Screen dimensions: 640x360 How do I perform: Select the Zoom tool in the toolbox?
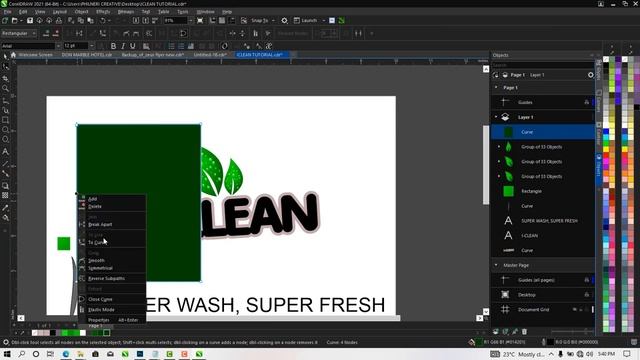[5, 88]
